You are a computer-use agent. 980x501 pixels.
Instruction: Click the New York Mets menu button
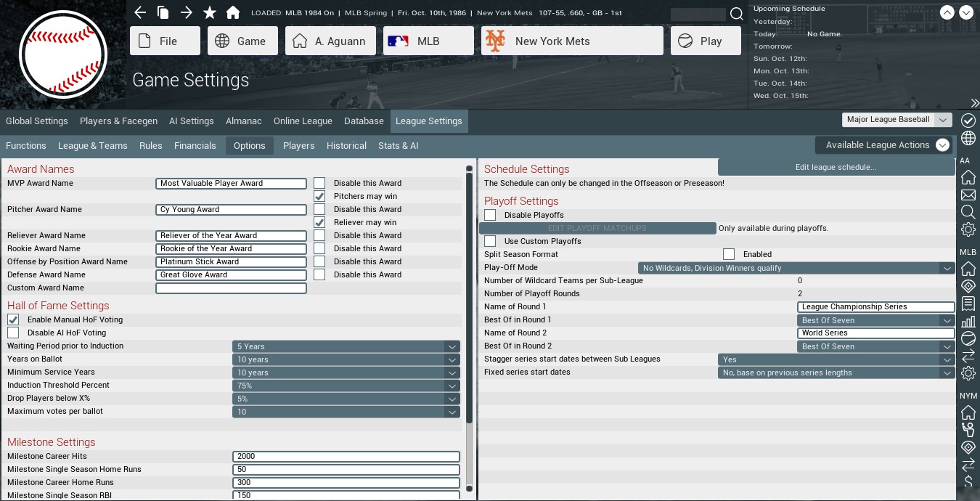coord(572,41)
